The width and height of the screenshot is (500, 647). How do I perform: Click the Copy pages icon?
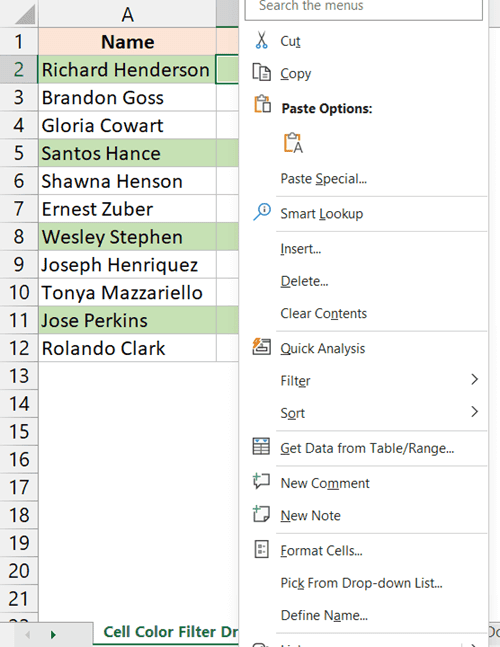coord(262,73)
